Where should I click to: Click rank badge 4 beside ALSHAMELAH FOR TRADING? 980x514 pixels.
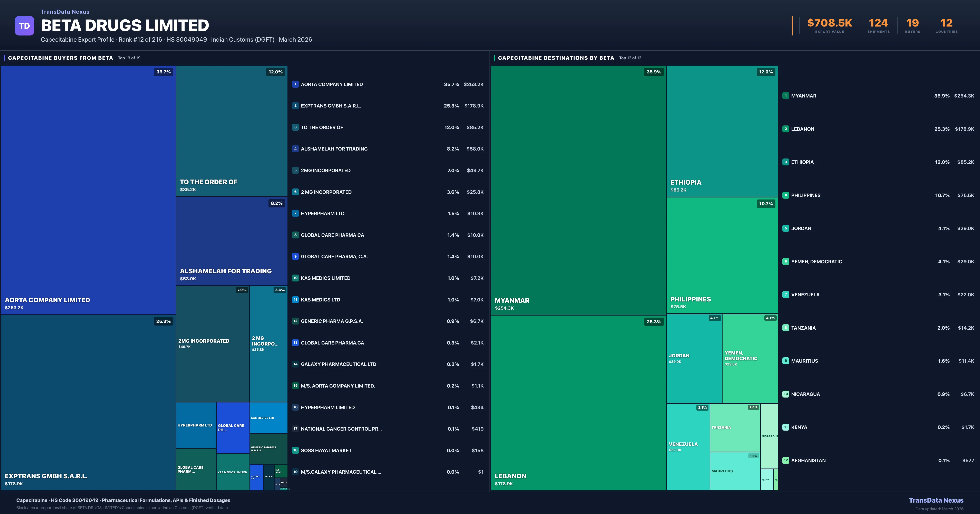pyautogui.click(x=295, y=149)
